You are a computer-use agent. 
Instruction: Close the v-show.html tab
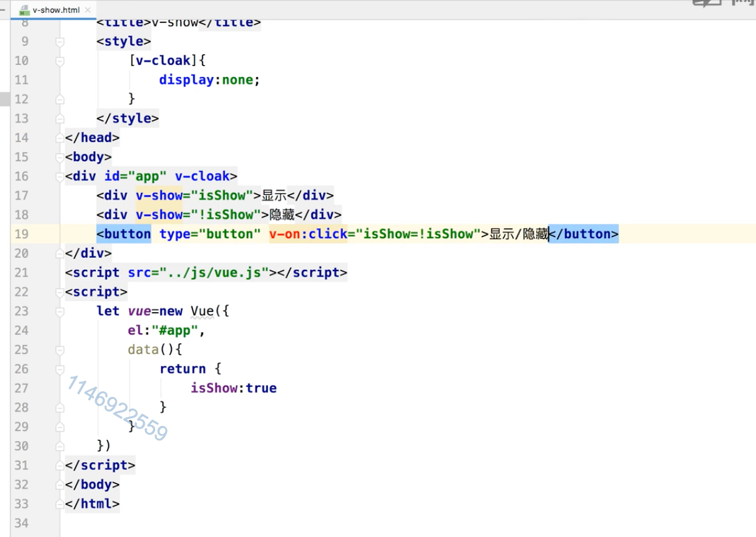[88, 10]
